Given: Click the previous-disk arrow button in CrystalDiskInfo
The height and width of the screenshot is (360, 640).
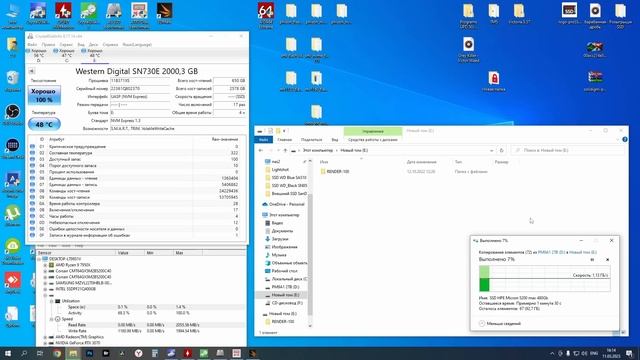Looking at the screenshot, I should 31,71.
